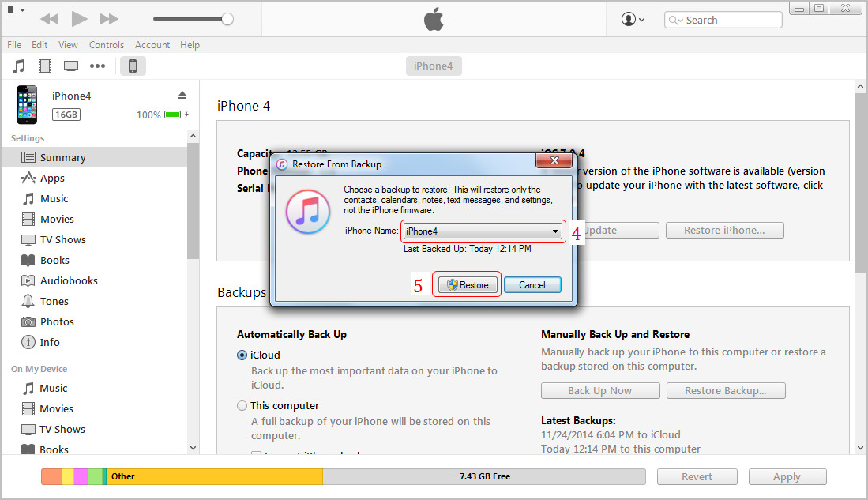Eject iPhone4 using the eject icon
Viewport: 868px width, 500px height.
(182, 96)
